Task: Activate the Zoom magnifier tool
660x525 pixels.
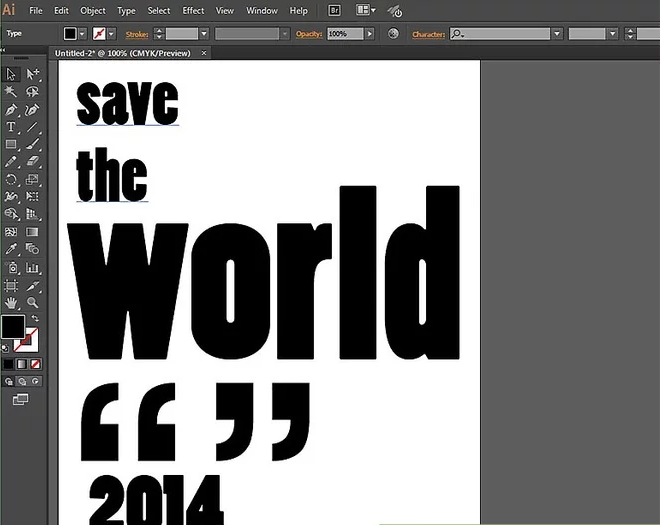Action: coord(33,302)
